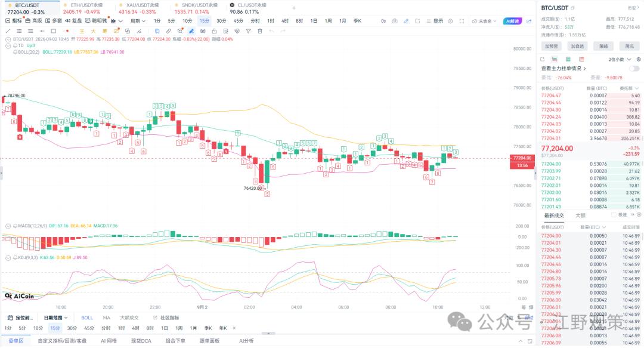The height and width of the screenshot is (348, 644).
Task: Expand 币安 exchange selector
Action: pyautogui.click(x=632, y=8)
